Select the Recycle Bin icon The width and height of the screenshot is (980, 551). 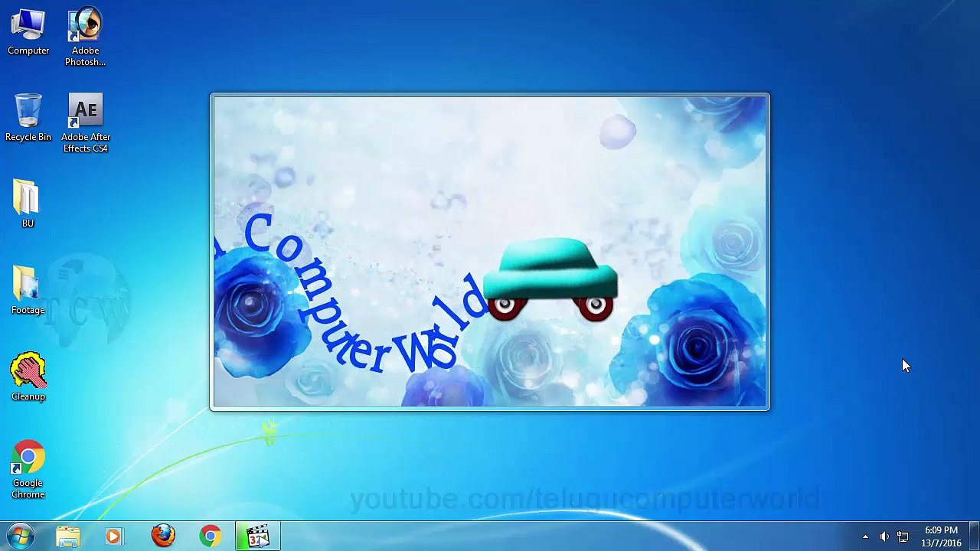coord(28,118)
